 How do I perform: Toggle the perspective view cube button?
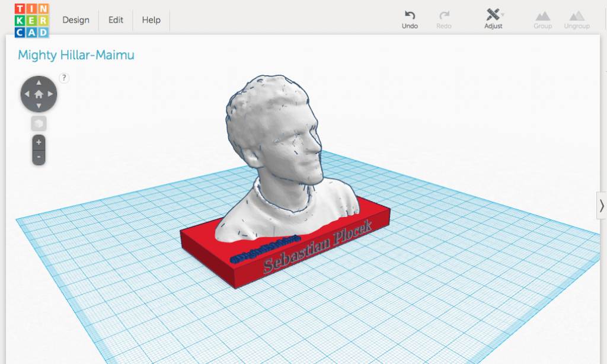(x=39, y=123)
